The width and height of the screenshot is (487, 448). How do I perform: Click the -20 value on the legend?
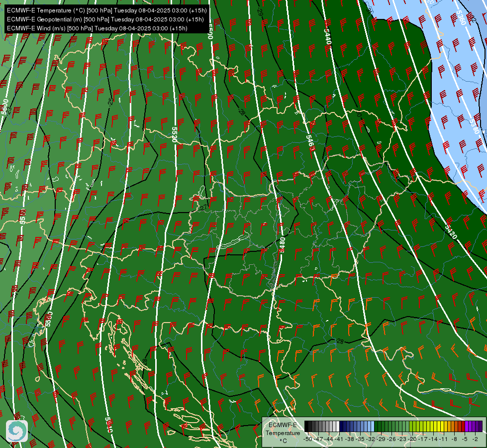[x=413, y=439]
